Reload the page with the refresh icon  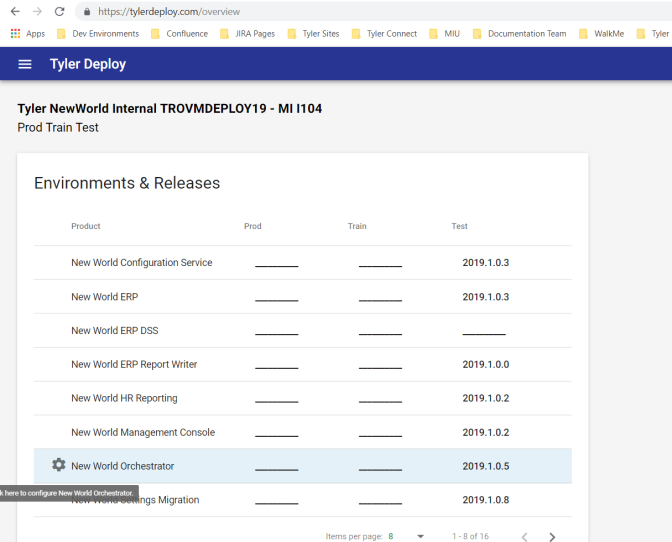point(59,11)
